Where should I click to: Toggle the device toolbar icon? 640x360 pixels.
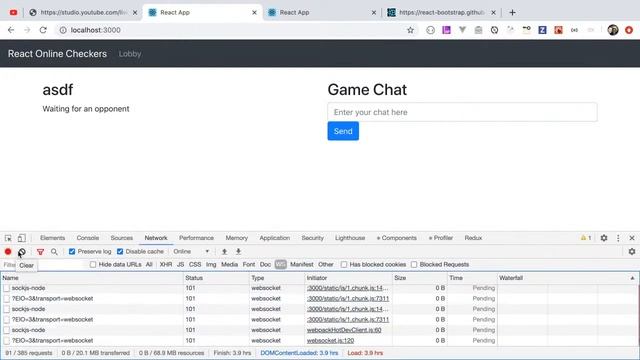pos(22,238)
